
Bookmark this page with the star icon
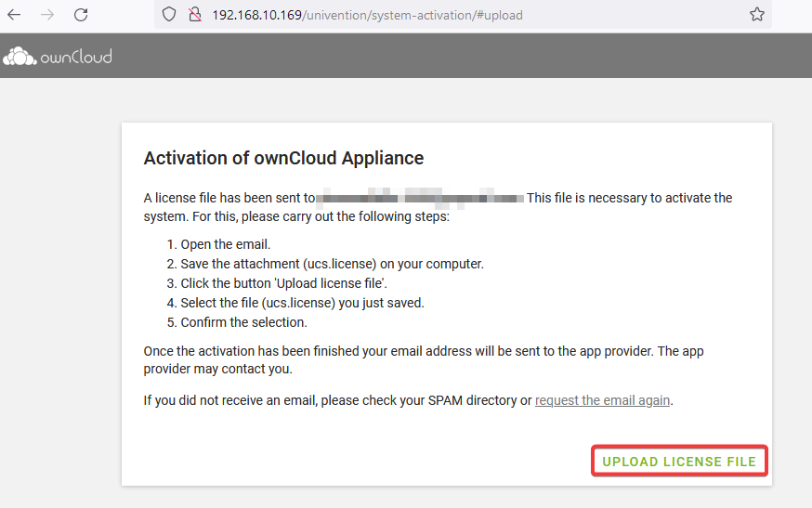(x=756, y=15)
